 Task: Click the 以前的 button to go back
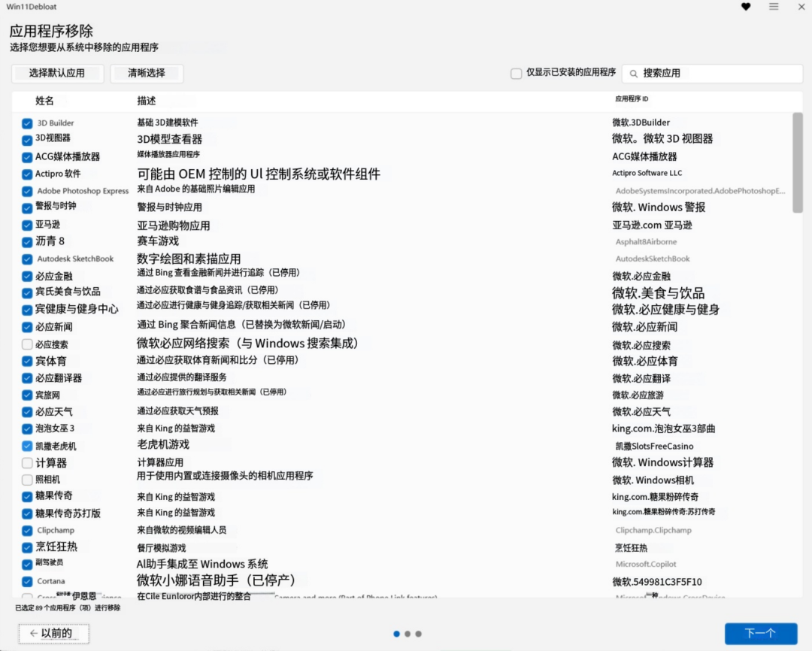click(x=53, y=632)
